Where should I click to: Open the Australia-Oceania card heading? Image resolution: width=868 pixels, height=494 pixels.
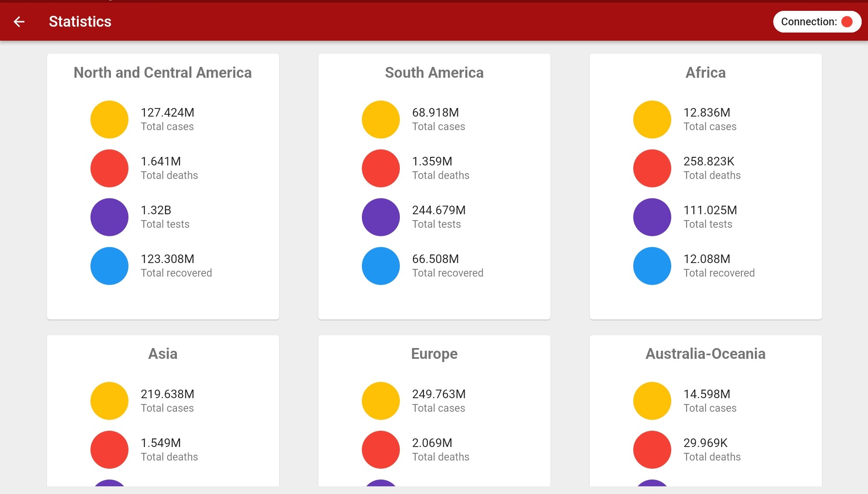click(706, 353)
